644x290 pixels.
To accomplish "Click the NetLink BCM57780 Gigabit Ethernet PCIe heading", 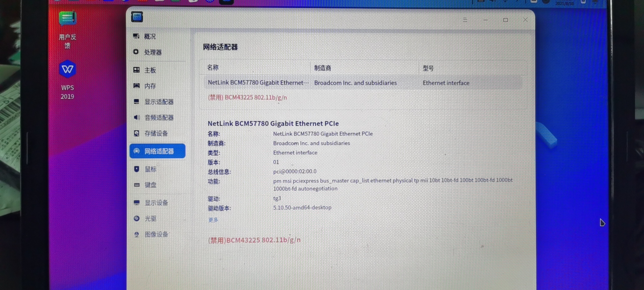I will pos(273,124).
